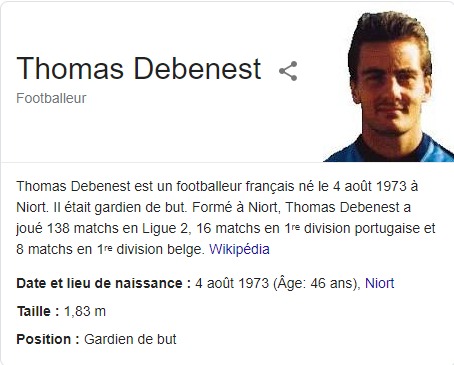Select the Footballeur subtitle text
This screenshot has height=365, width=454.
click(51, 98)
